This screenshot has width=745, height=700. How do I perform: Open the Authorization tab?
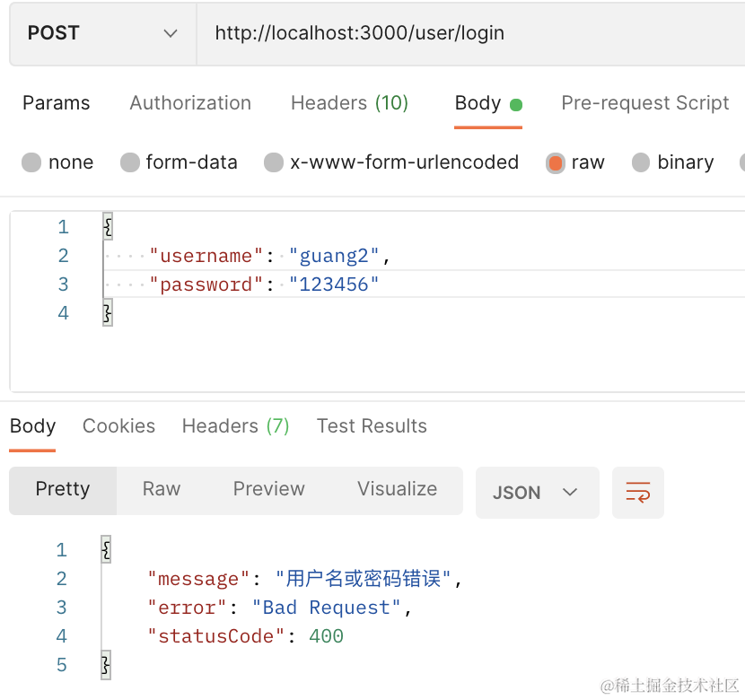190,103
